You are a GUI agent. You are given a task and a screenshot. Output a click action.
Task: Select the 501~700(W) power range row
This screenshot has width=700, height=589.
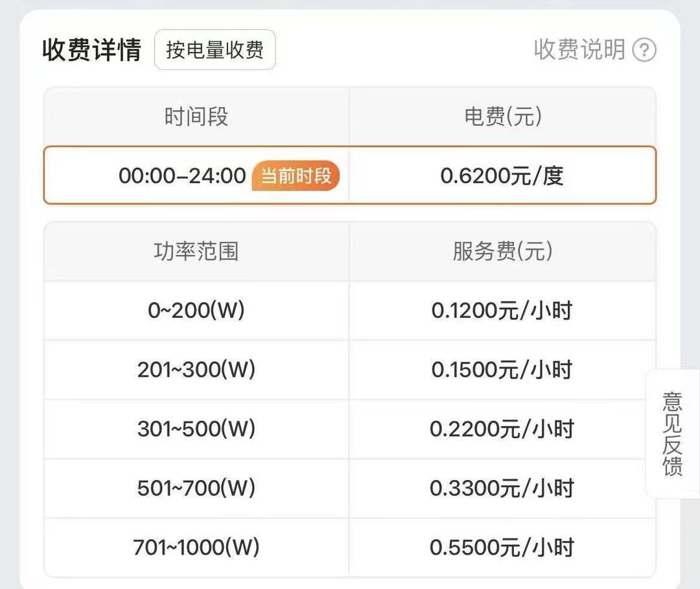pyautogui.click(x=196, y=488)
